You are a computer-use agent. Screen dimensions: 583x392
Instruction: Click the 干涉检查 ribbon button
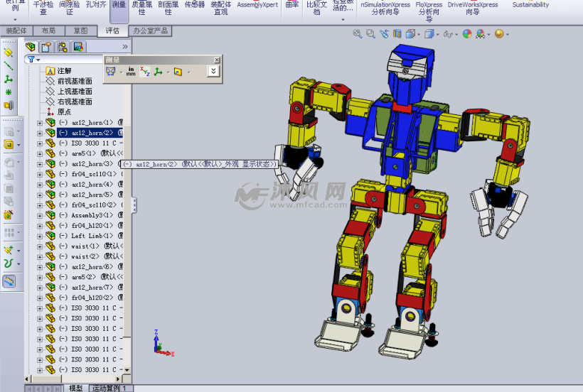pyautogui.click(x=43, y=9)
